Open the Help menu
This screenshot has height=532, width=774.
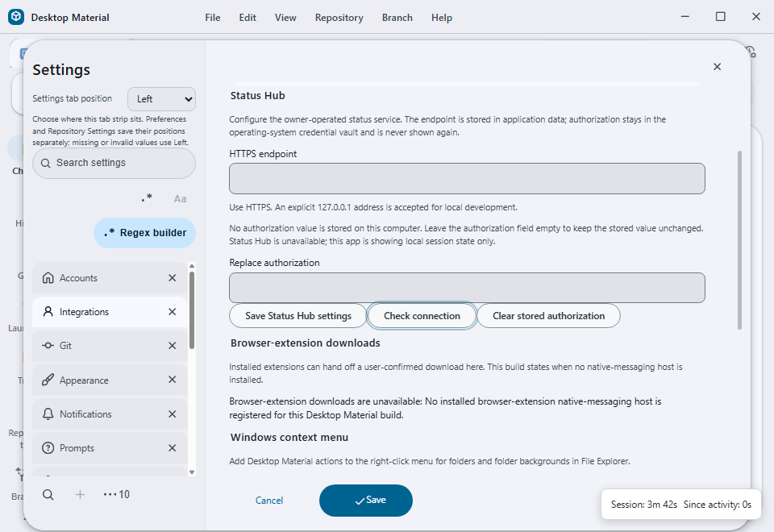click(441, 17)
